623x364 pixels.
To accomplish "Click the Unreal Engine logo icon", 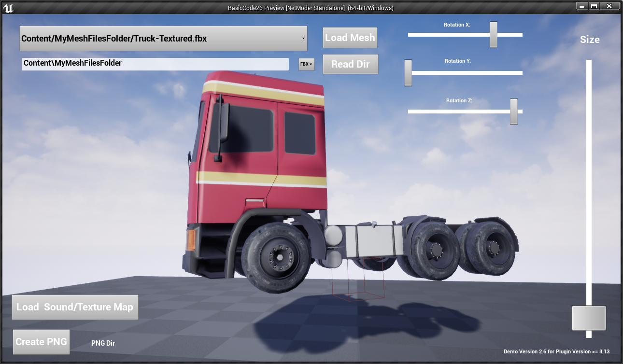I will pos(8,8).
